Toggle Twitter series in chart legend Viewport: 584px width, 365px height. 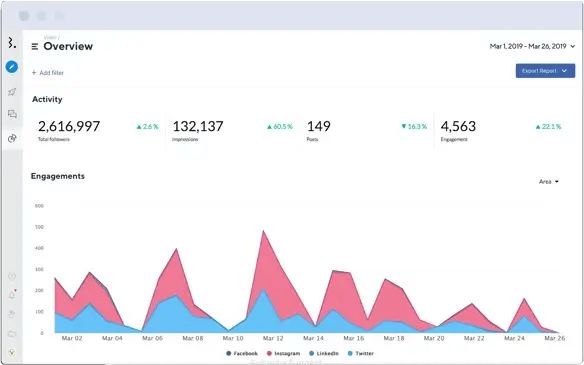point(361,353)
